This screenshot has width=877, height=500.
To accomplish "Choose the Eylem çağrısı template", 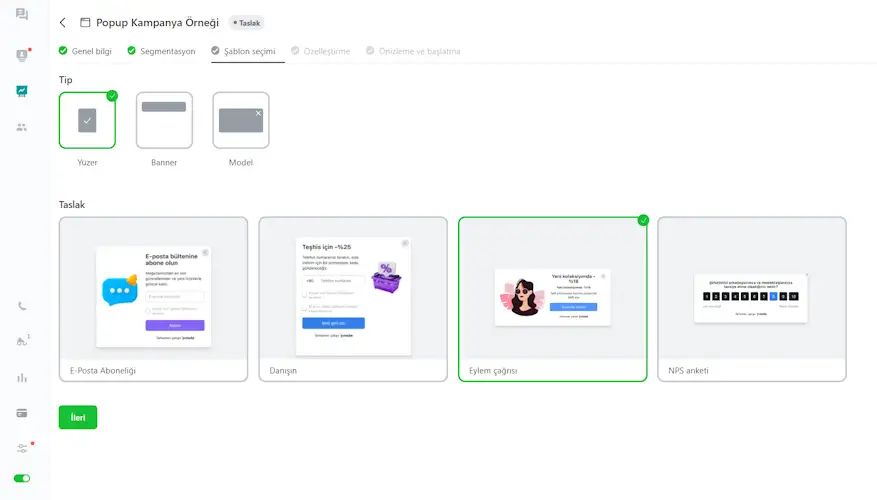I will [x=553, y=299].
